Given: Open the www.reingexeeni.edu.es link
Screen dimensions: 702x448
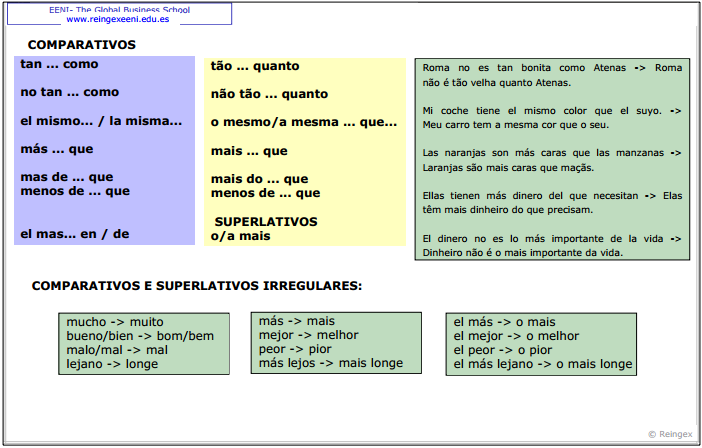Looking at the screenshot, I should point(117,19).
